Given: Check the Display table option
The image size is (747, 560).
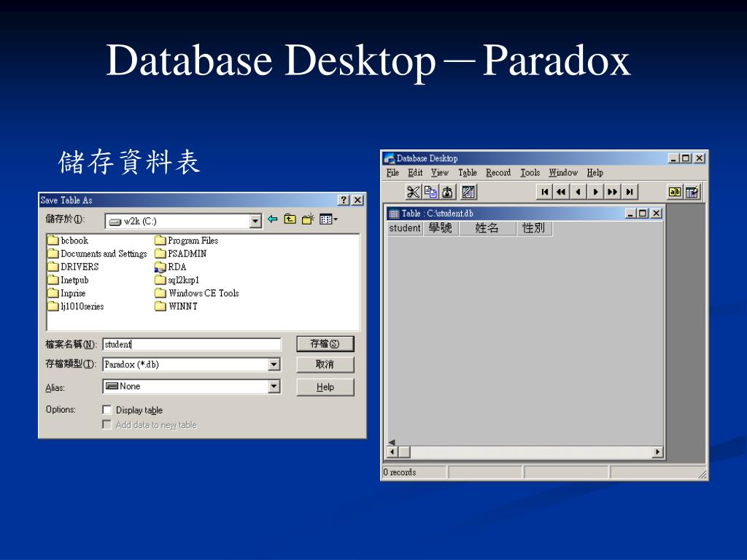Looking at the screenshot, I should coord(107,410).
